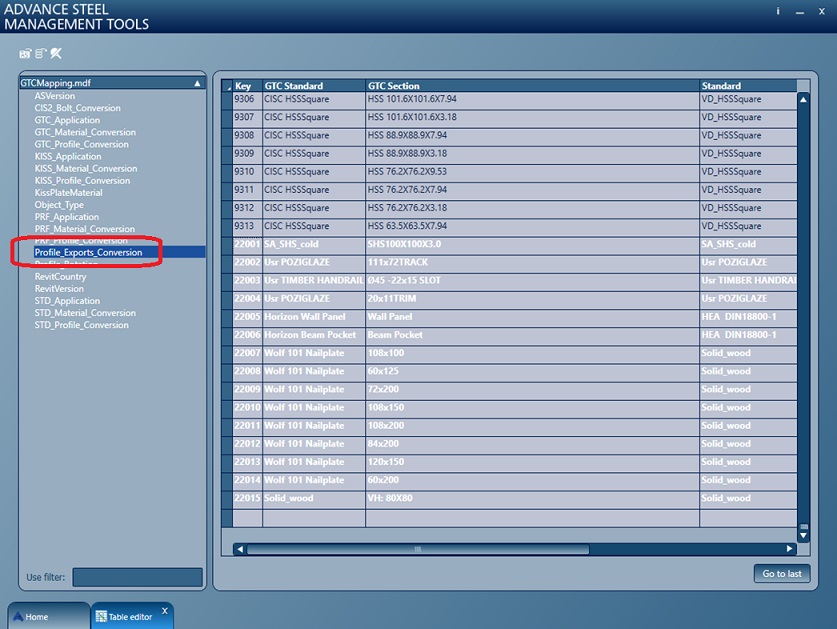Select the PRF_Material_Conversion table
The height and width of the screenshot is (629, 837).
[84, 229]
